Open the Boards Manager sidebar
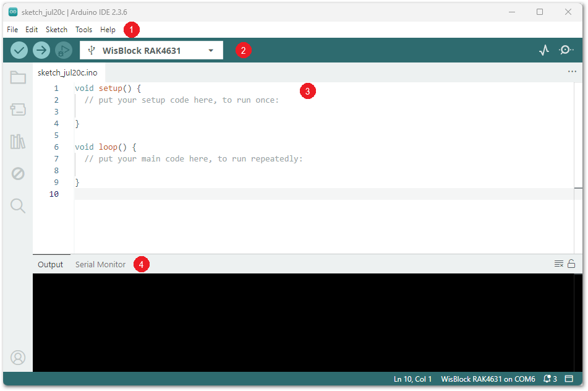 click(x=18, y=110)
